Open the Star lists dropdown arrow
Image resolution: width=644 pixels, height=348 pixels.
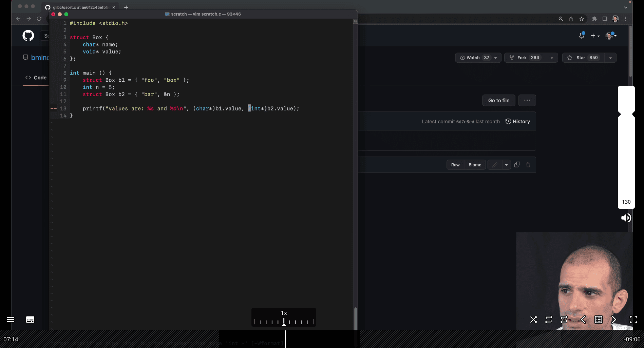[x=610, y=58]
